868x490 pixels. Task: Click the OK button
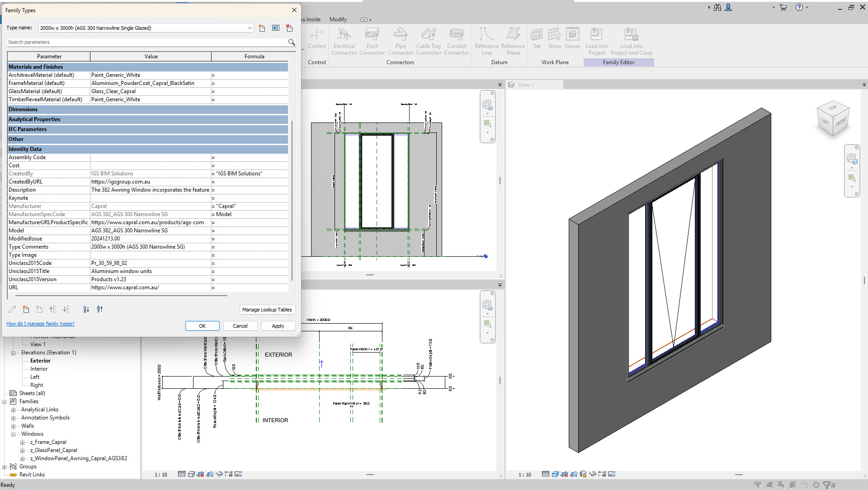click(x=202, y=326)
